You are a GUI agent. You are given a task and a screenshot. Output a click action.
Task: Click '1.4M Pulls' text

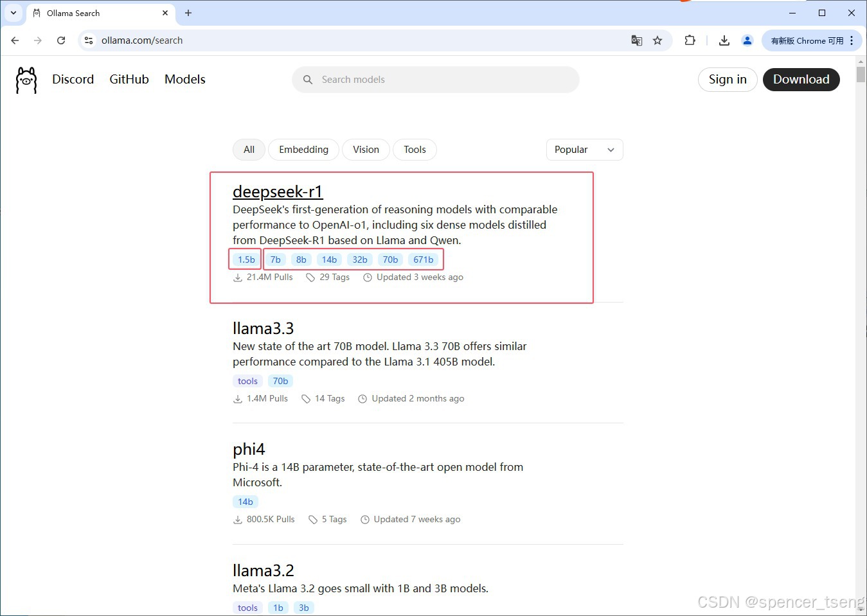267,398
